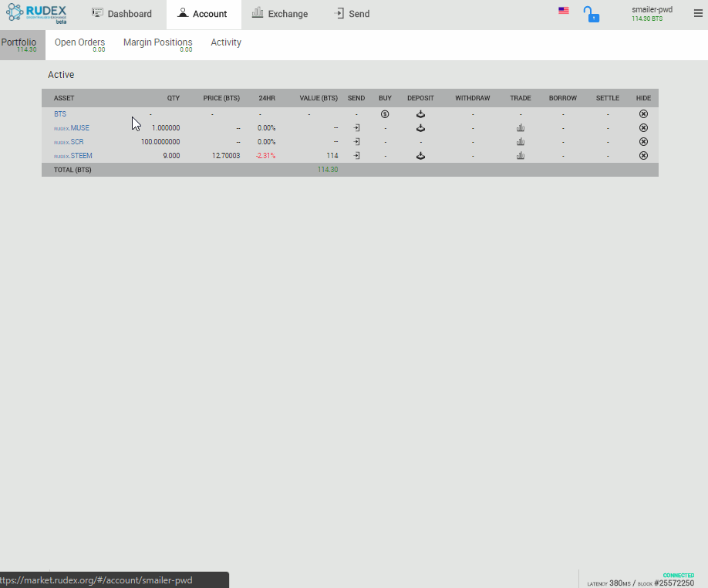Click the blue unlock padlock icon
This screenshot has height=588, width=708.
tap(591, 14)
